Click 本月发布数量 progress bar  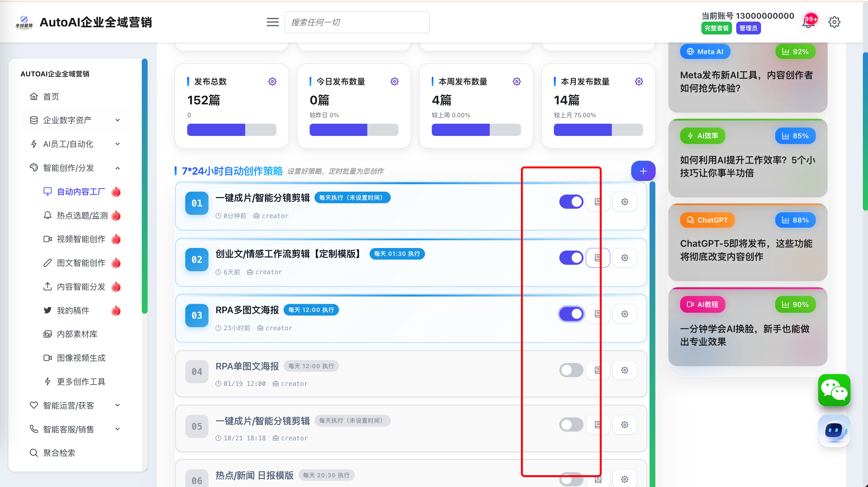coord(598,130)
